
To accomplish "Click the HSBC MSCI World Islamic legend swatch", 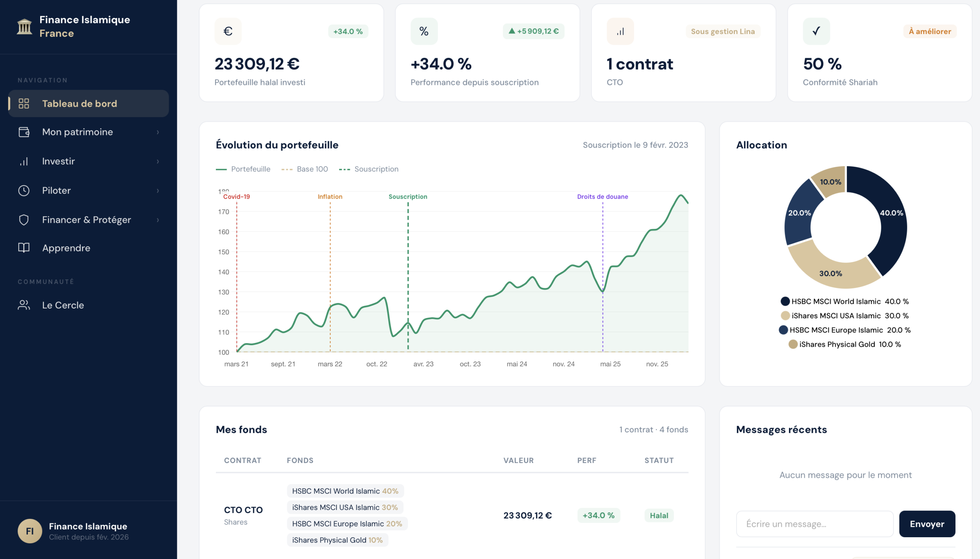I will (785, 301).
